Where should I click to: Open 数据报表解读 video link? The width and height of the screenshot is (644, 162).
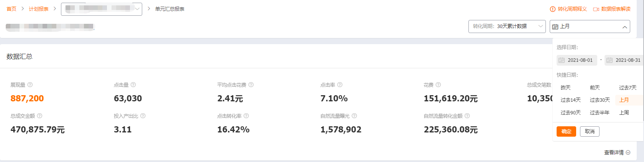[x=612, y=9]
